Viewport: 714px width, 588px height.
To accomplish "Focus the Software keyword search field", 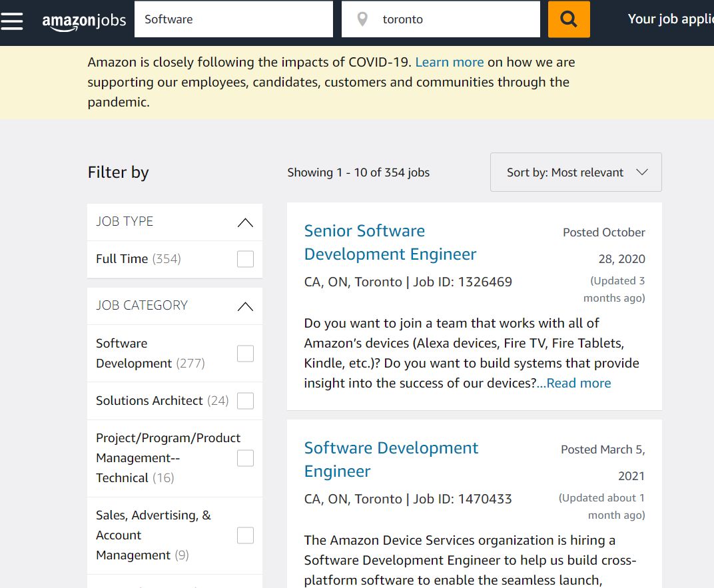I will pyautogui.click(x=234, y=19).
